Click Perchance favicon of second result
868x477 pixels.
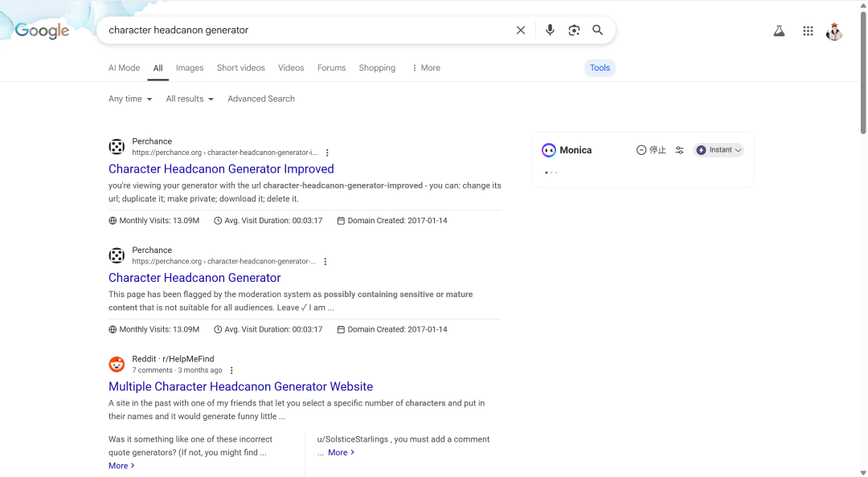[117, 255]
